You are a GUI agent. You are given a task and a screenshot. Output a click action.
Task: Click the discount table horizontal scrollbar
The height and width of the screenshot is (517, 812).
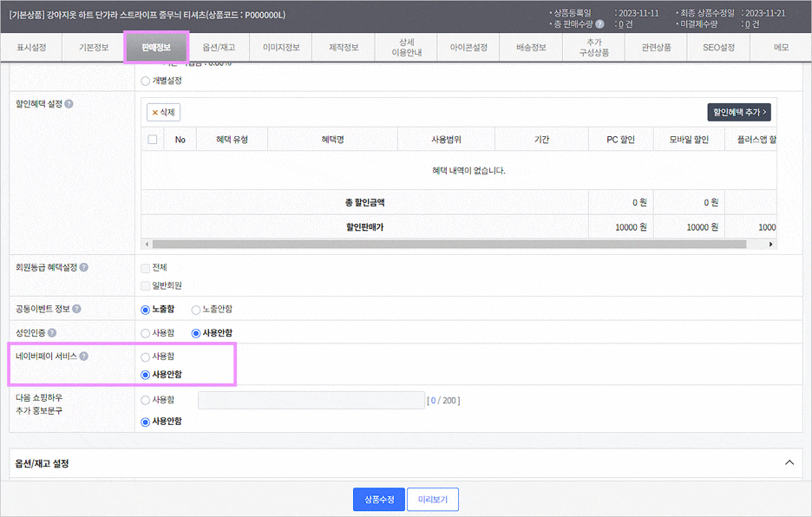449,244
